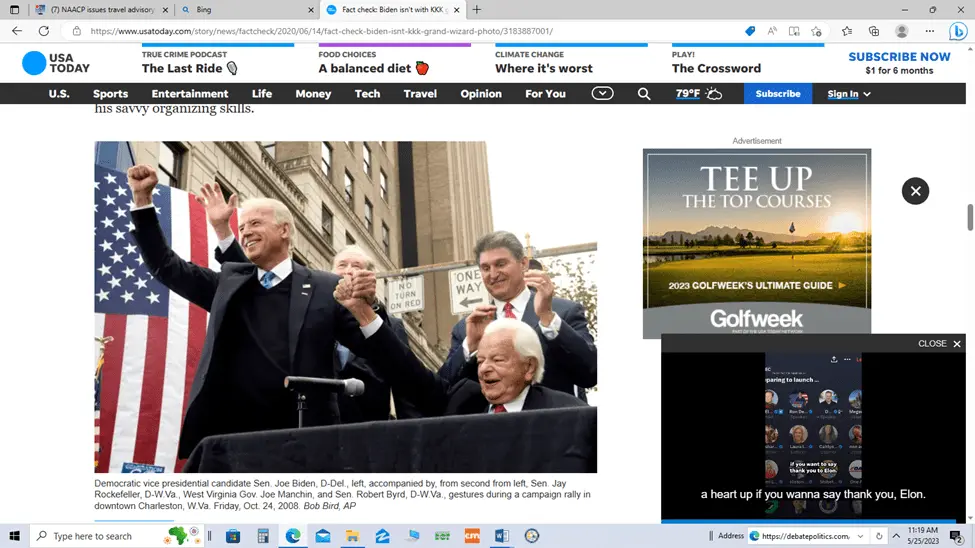The image size is (975, 548).
Task: Open the tab actions menu icon
Action: click(14, 9)
